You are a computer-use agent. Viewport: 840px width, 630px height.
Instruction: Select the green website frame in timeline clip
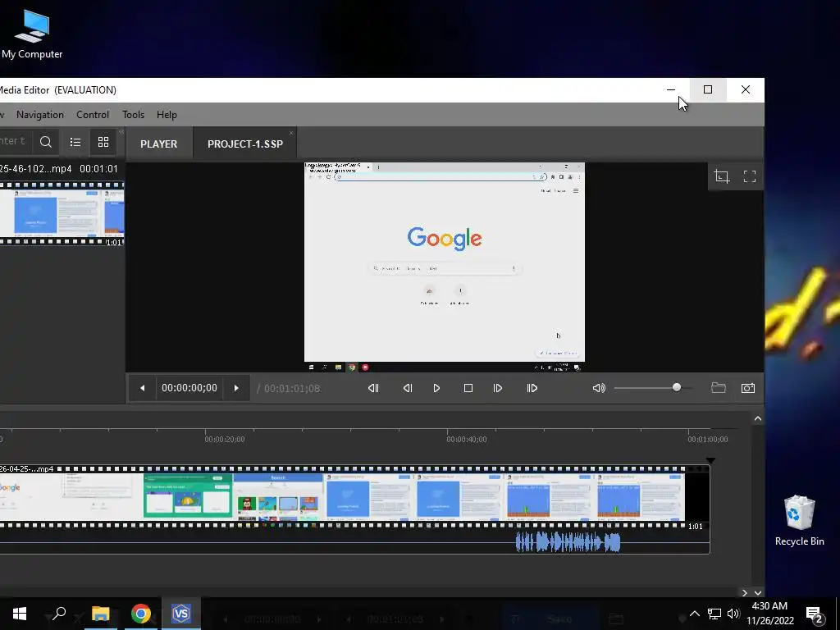coord(188,496)
